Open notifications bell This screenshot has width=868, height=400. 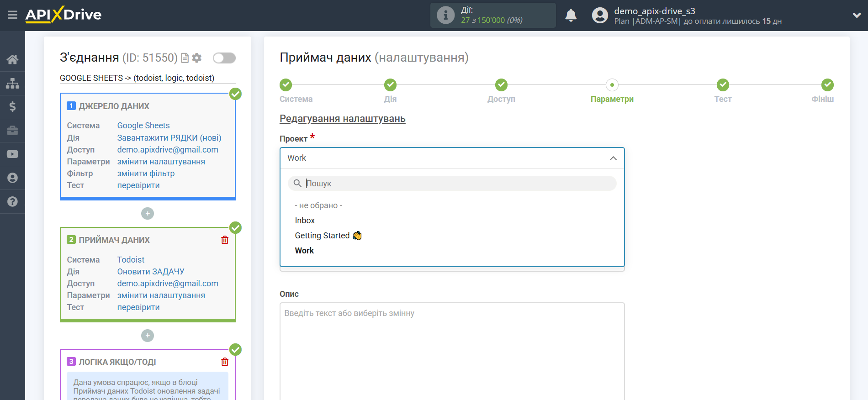click(x=571, y=15)
